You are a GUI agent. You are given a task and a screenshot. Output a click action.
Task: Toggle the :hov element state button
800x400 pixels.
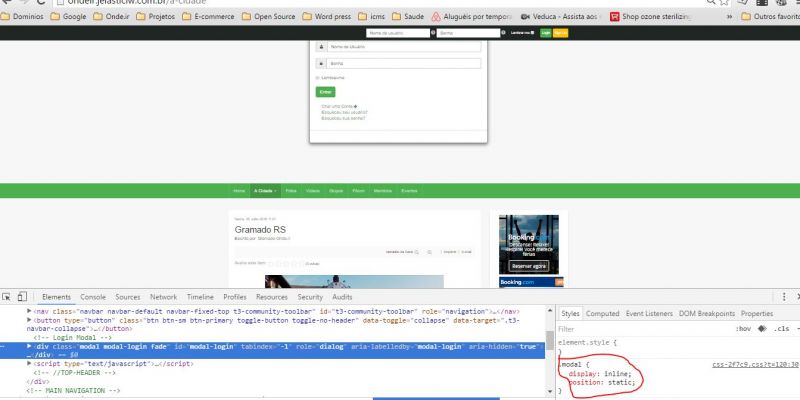pos(743,329)
